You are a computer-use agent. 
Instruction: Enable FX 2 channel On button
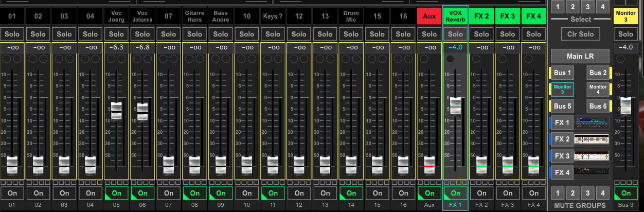[x=481, y=193]
